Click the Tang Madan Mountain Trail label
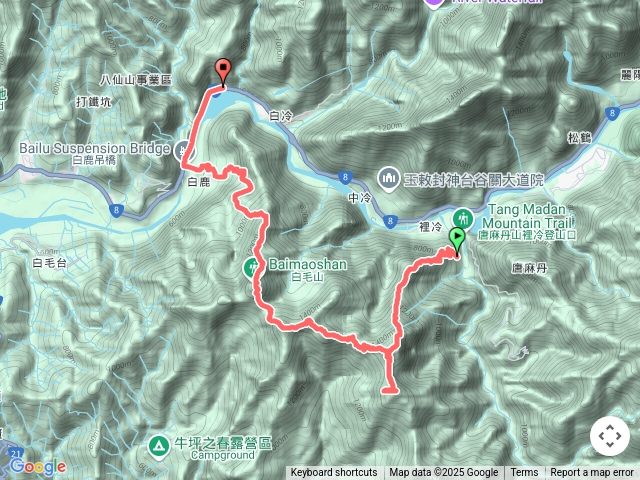Viewport: 640px width, 480px height. (527, 222)
